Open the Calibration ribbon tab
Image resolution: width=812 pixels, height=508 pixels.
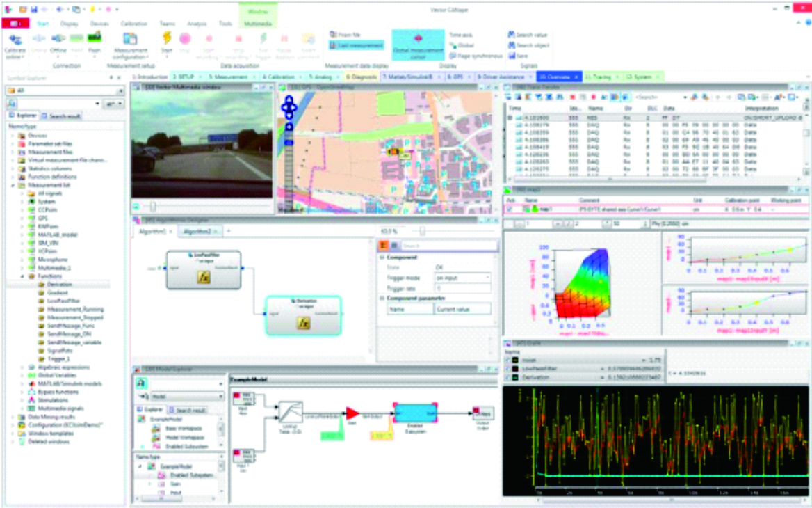[x=134, y=23]
